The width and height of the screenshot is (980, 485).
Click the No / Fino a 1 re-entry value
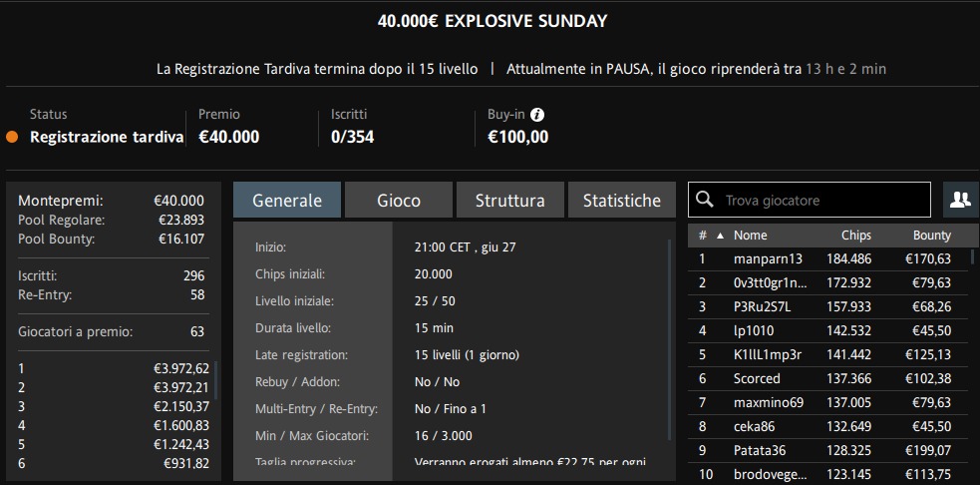450,408
